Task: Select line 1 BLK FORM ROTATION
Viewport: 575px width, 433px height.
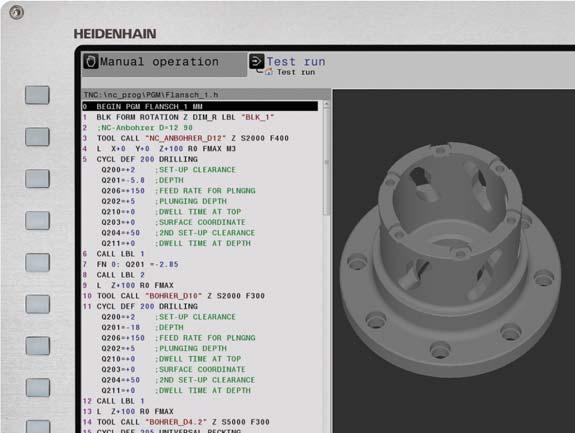Action: click(x=178, y=117)
